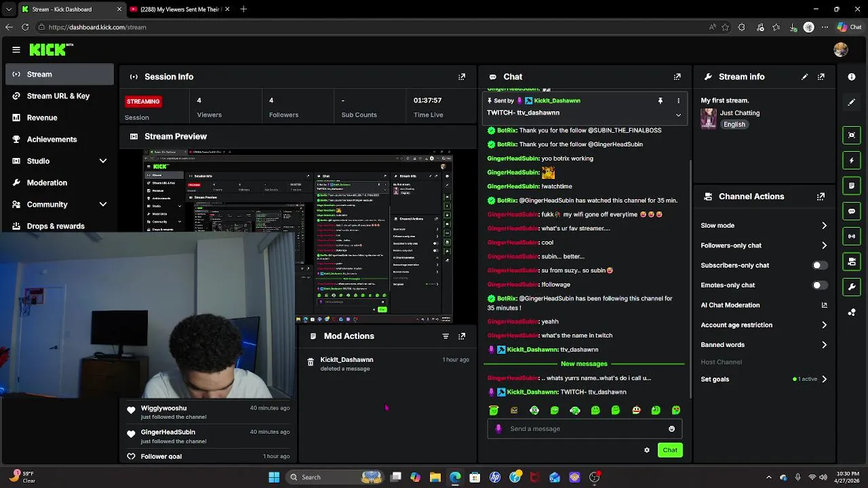Screen dimensions: 868x488
Task: Open Set goals arrow
Action: [824, 380]
